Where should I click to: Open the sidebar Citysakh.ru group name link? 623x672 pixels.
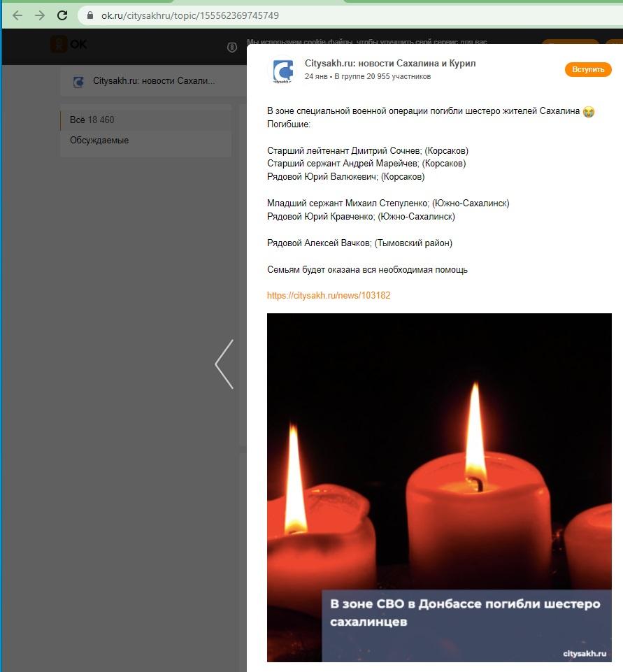tap(154, 81)
